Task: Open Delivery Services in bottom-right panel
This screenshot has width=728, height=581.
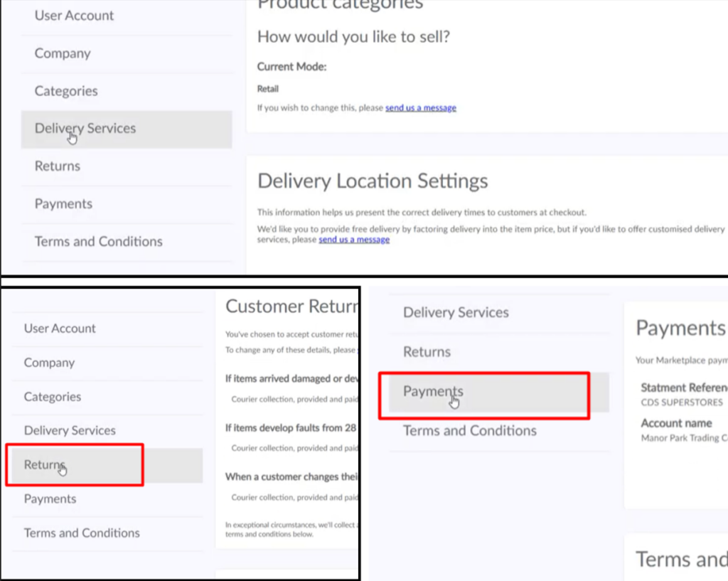Action: point(499,313)
